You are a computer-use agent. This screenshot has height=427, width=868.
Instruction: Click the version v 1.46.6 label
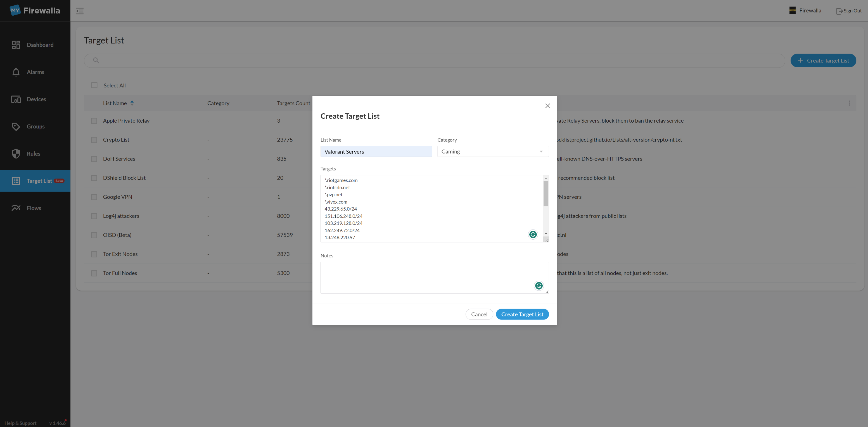point(57,423)
